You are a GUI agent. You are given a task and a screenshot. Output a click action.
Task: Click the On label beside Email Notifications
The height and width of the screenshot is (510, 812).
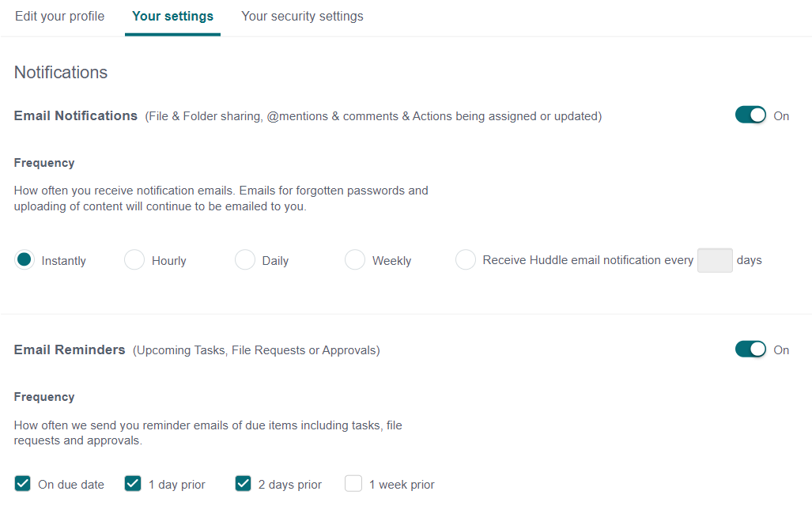[x=781, y=116]
